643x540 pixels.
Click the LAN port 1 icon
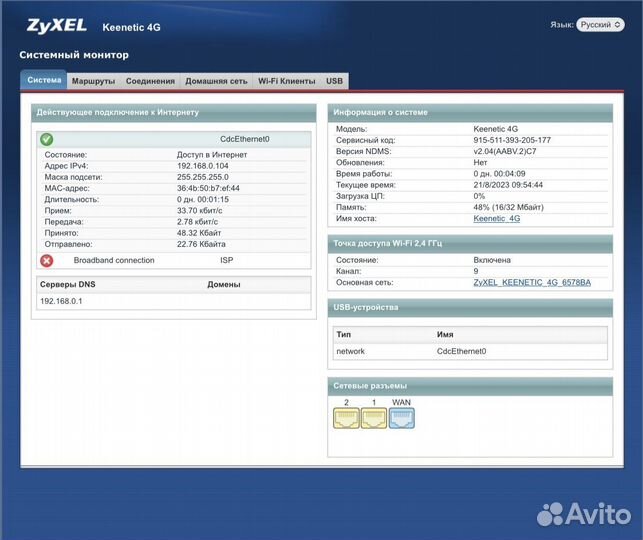[x=374, y=418]
